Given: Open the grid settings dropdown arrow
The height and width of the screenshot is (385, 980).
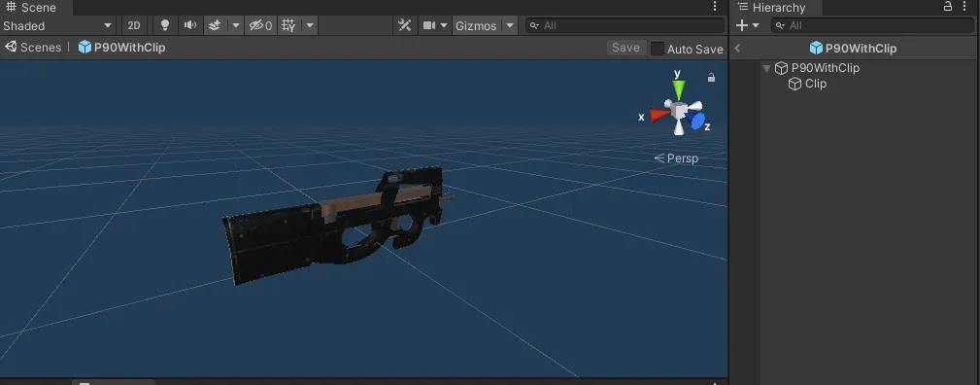Looking at the screenshot, I should (x=310, y=25).
